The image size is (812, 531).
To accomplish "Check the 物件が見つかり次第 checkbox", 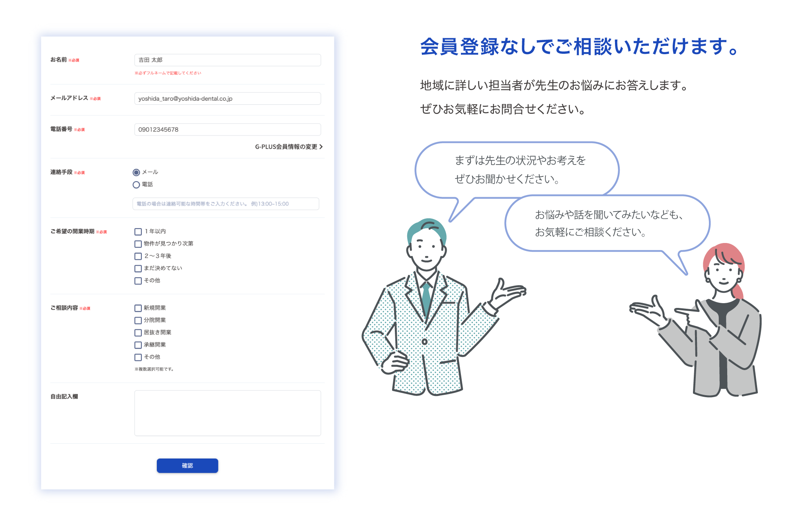I will click(138, 244).
